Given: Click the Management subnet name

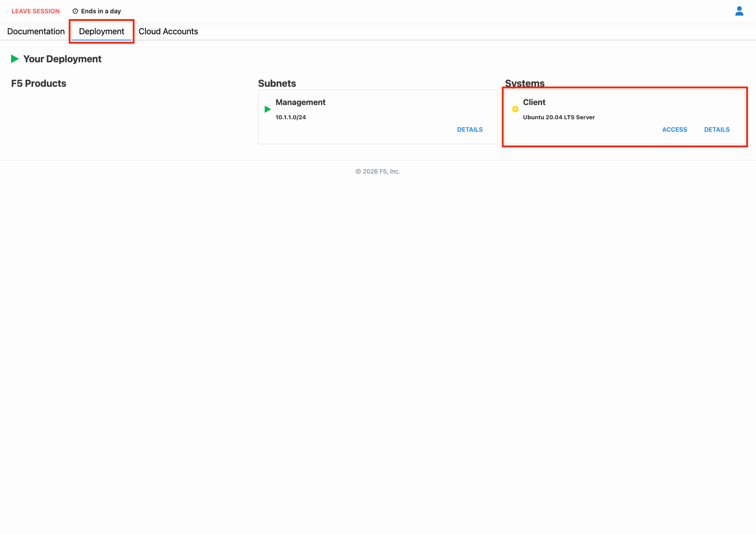Looking at the screenshot, I should coord(301,102).
